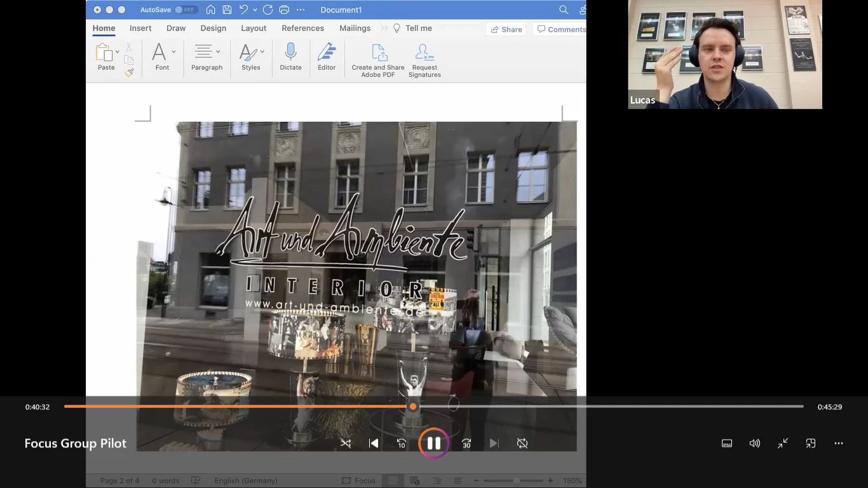Switch player to mini view
This screenshot has width=868, height=488.
[x=811, y=444]
